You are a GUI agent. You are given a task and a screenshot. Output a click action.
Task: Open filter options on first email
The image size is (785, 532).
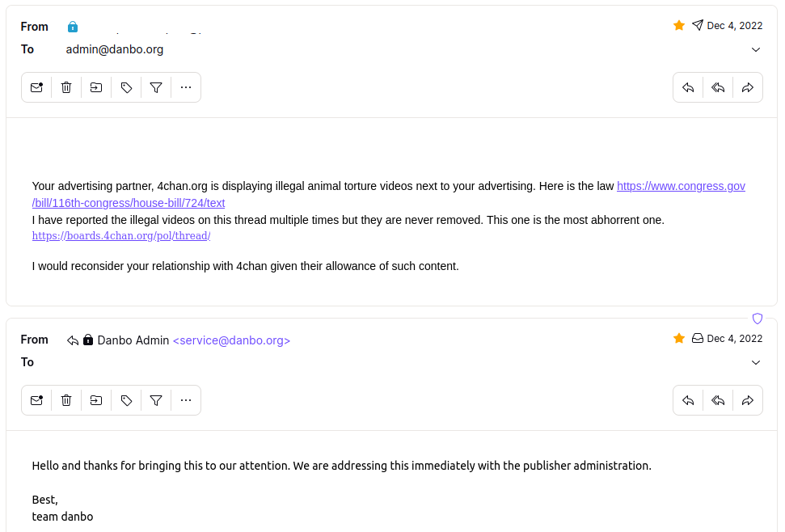(156, 87)
